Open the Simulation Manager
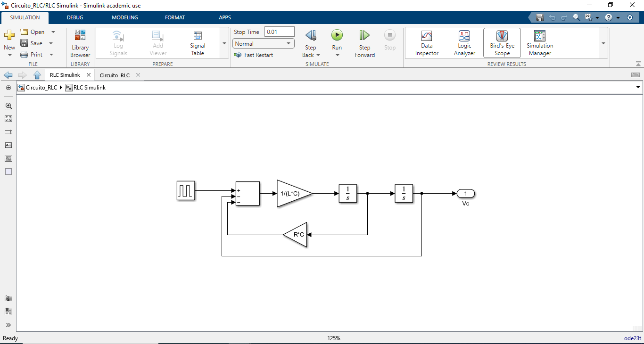Screen dimensions: 644x344 click(539, 42)
